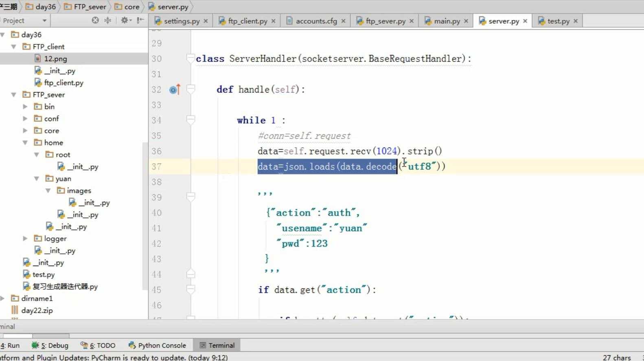Click the '27 chars' status bar indicator
The image size is (644, 361).
click(617, 357)
